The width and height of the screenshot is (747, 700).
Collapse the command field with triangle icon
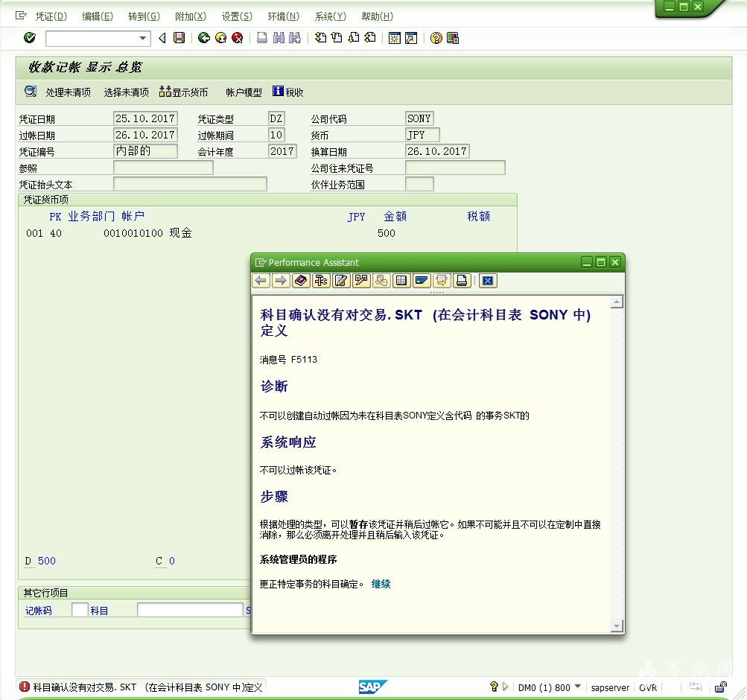[162, 38]
